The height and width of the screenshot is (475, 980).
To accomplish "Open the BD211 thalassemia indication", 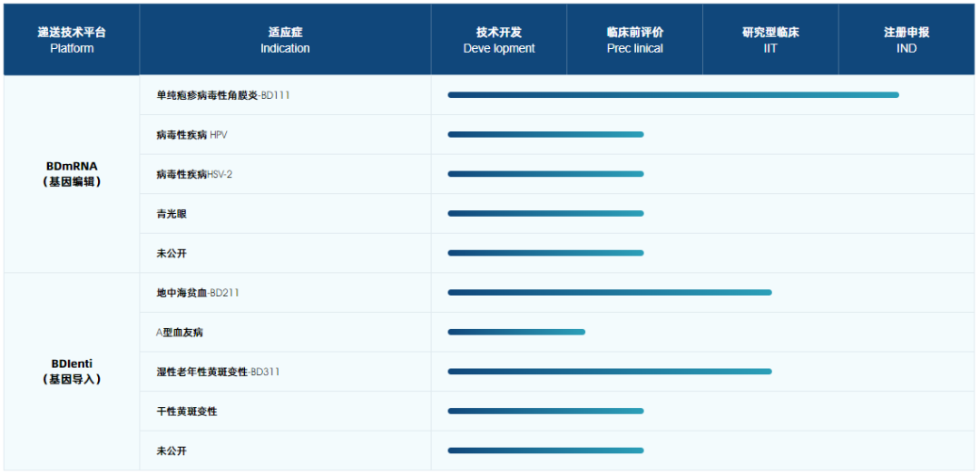I will click(x=198, y=293).
